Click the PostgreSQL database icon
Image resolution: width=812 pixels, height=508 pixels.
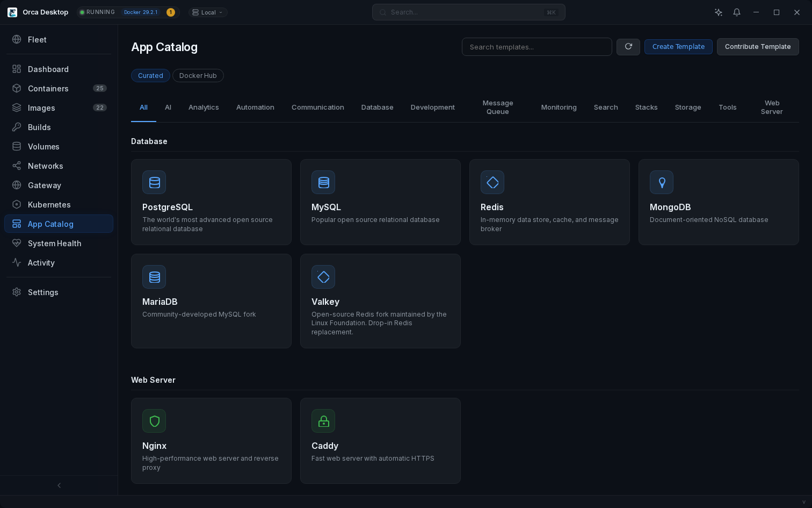[x=154, y=182]
